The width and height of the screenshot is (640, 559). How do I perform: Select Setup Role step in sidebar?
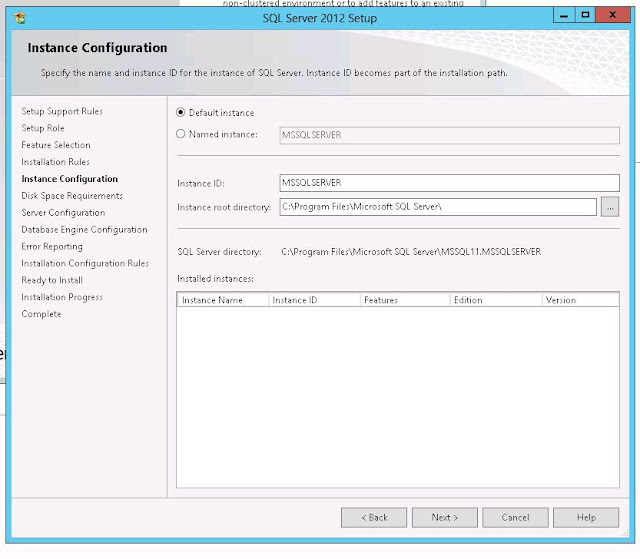pyautogui.click(x=43, y=128)
